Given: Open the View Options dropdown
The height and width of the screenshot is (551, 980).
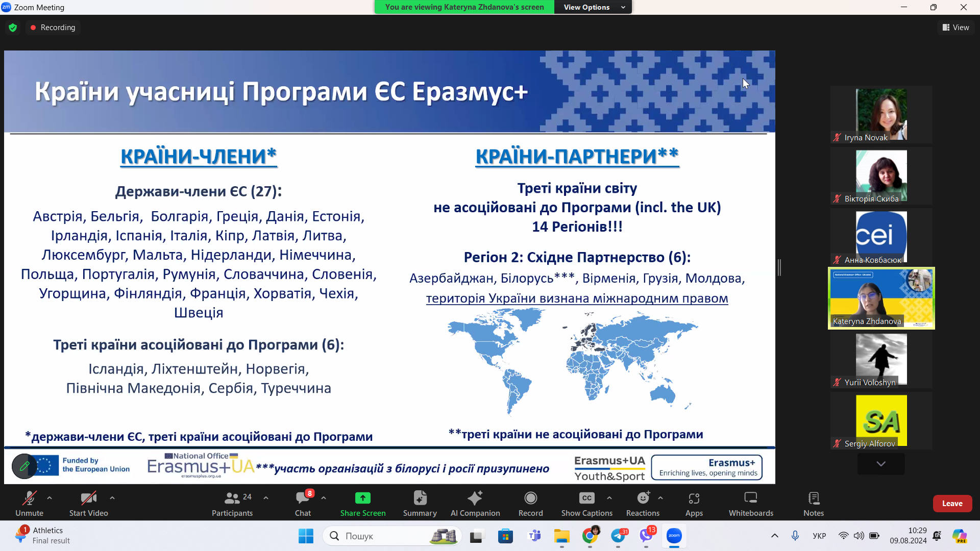Looking at the screenshot, I should 593,7.
